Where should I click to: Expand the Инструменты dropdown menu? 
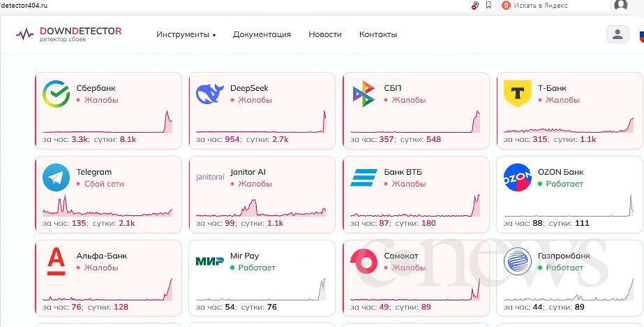(186, 34)
